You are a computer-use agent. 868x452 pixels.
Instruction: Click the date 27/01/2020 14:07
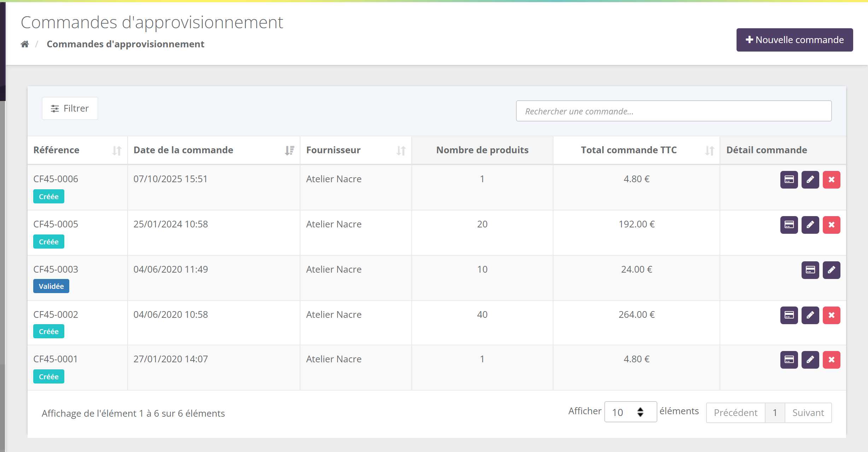171,359
